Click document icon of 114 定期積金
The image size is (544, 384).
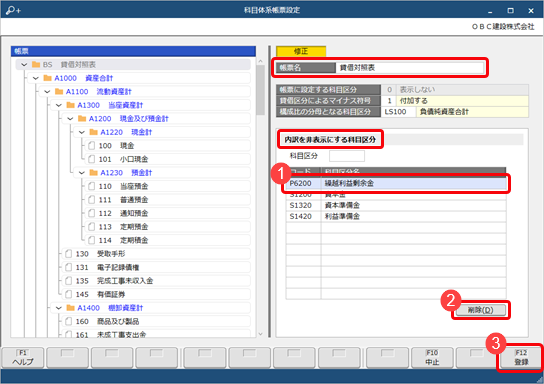click(92, 240)
